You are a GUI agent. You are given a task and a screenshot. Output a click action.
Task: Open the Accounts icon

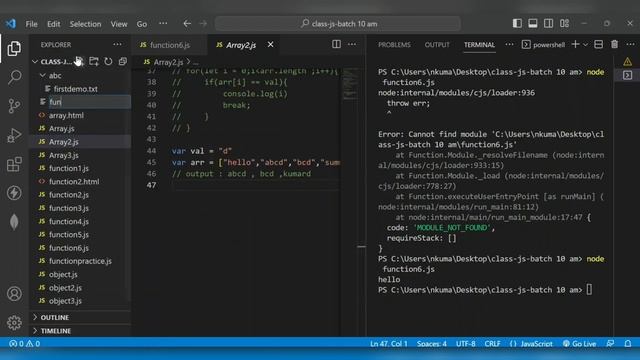click(x=14, y=293)
